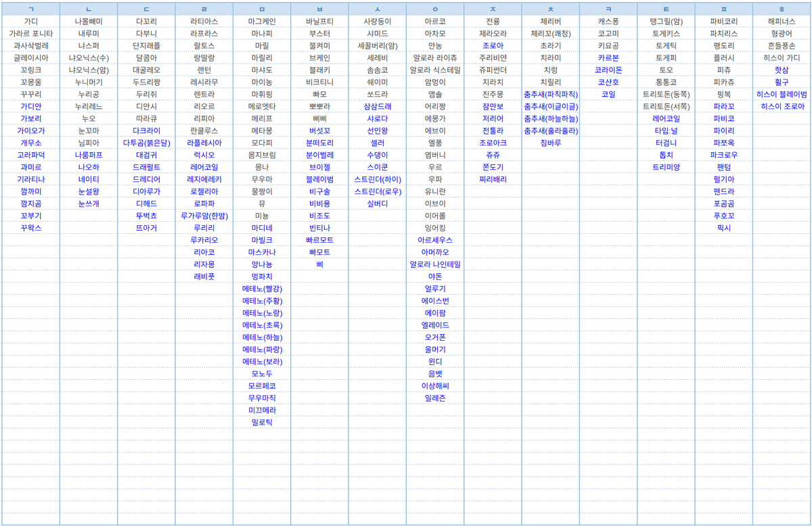Click the 체리꼬(쾌청) cell
This screenshot has height=526, width=812.
click(x=551, y=33)
